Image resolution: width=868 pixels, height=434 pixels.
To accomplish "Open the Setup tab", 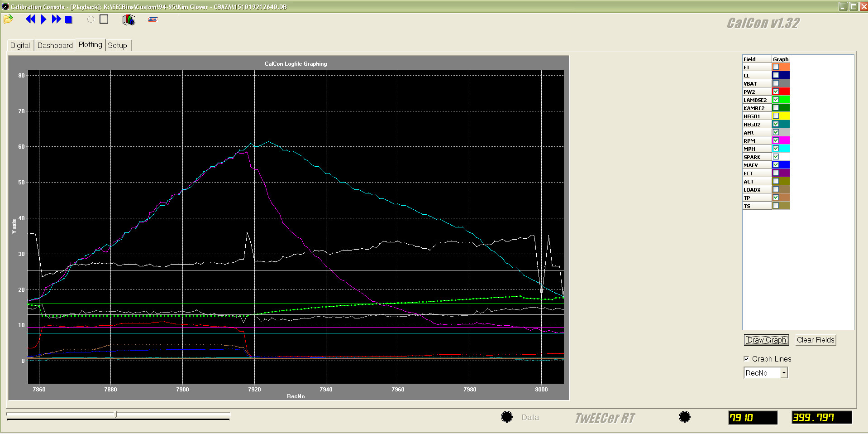I will coord(117,45).
